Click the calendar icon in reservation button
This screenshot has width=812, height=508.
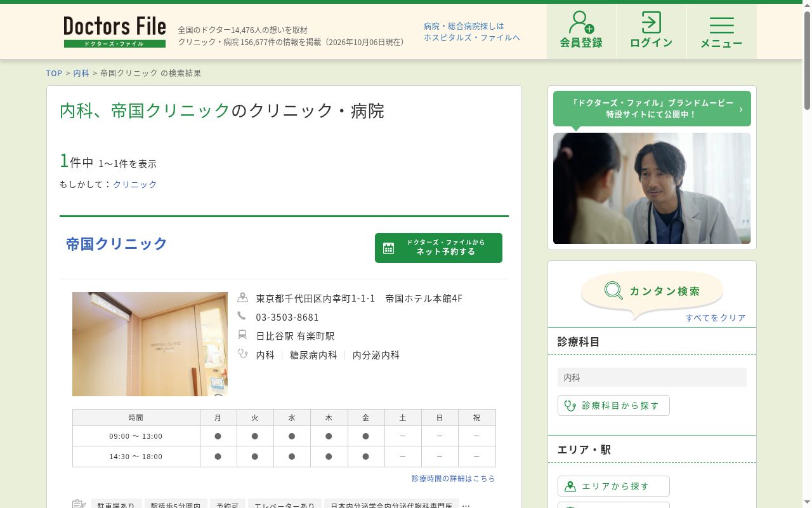click(x=389, y=248)
